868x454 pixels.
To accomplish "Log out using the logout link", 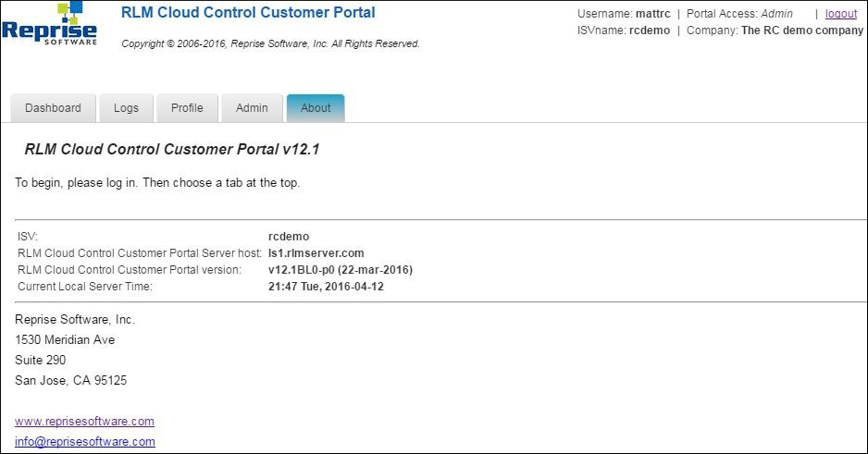I will [x=841, y=14].
